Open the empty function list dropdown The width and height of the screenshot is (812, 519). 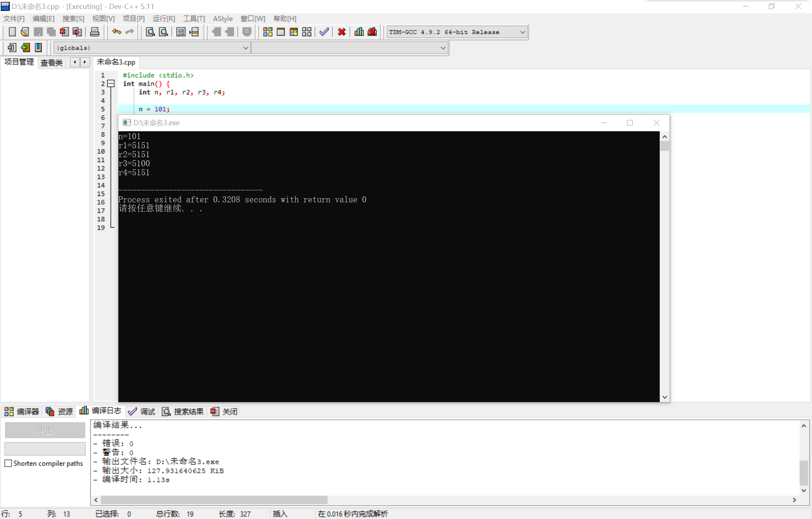click(443, 48)
